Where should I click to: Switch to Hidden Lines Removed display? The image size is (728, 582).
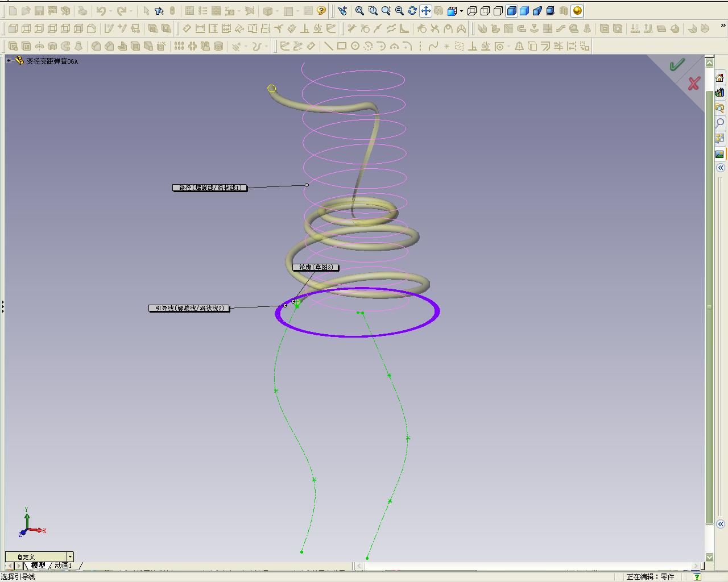pyautogui.click(x=498, y=11)
